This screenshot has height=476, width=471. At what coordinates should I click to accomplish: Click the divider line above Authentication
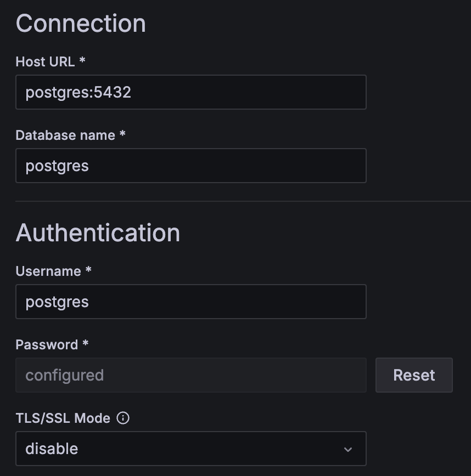point(243,201)
